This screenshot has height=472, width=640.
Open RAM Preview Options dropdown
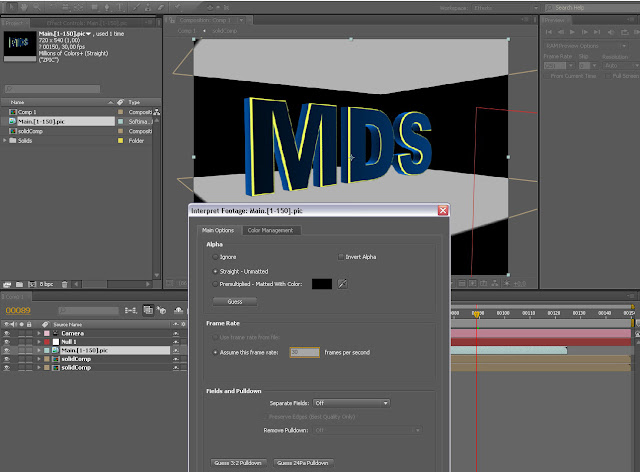tap(586, 46)
